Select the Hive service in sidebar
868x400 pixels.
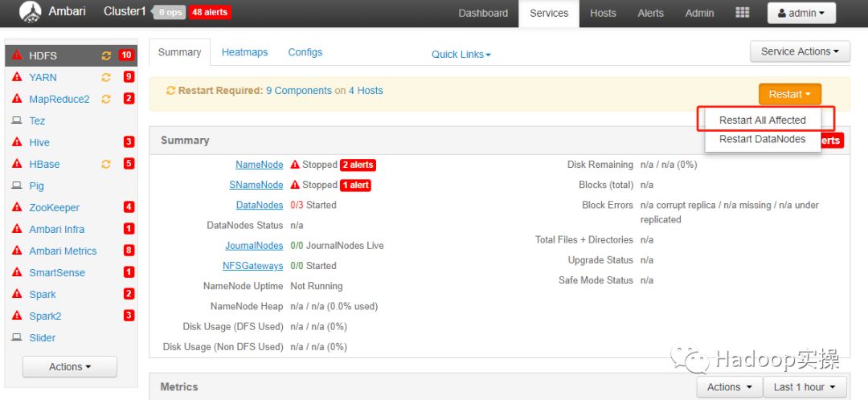pos(39,142)
